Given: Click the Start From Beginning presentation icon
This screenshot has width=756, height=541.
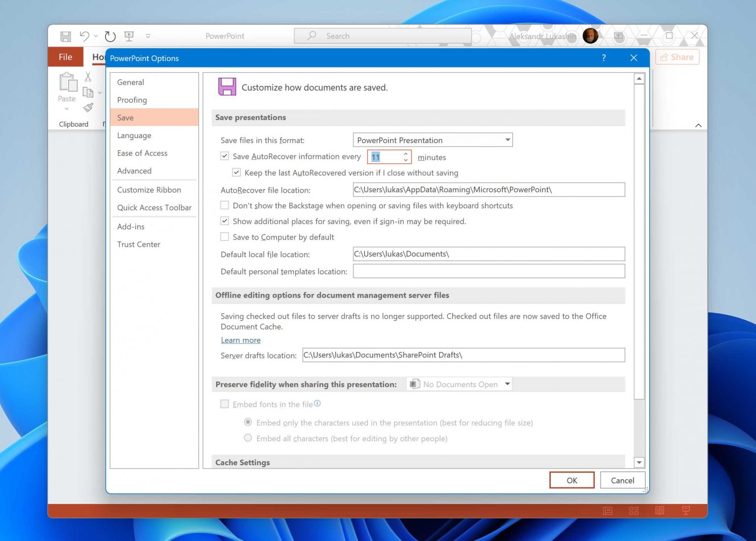Looking at the screenshot, I should (x=128, y=36).
